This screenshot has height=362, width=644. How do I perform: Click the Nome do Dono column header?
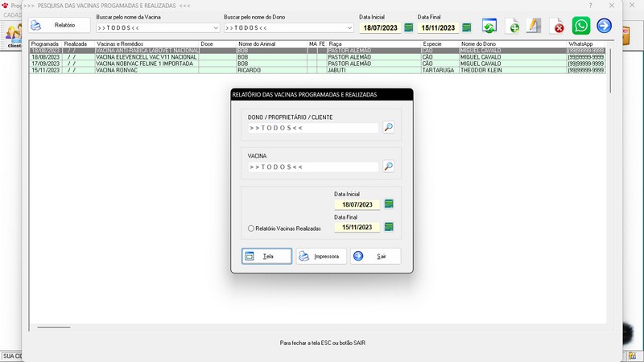point(513,44)
